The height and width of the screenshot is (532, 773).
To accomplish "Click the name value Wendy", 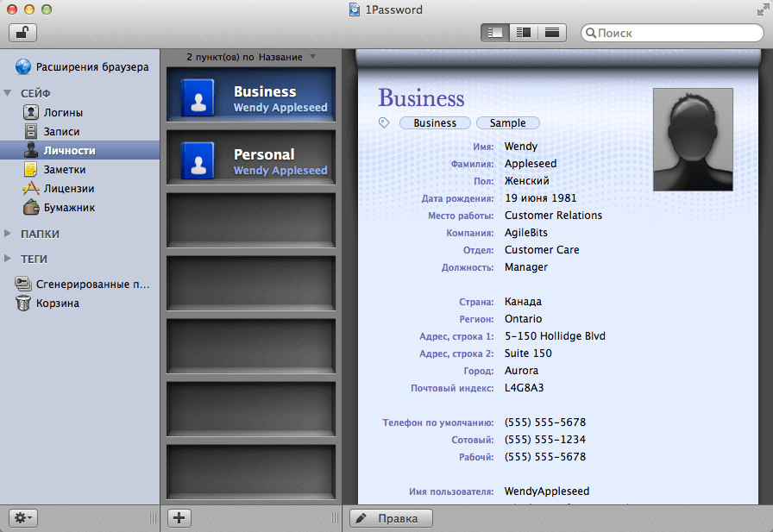I will point(520,147).
